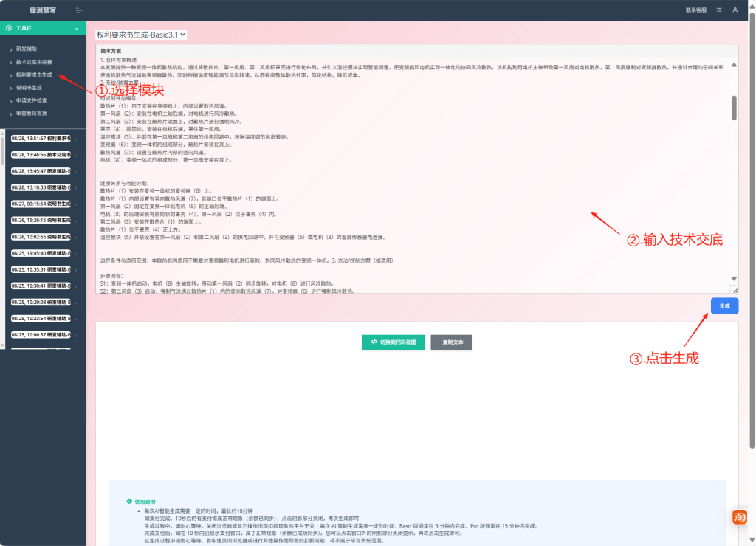Click the 复制文本 button
The height and width of the screenshot is (546, 756).
click(451, 342)
